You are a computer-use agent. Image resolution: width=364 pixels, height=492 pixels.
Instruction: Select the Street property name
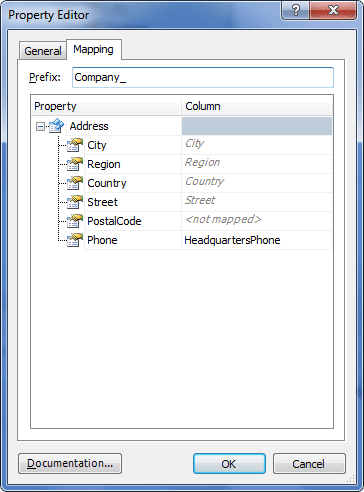pyautogui.click(x=102, y=202)
